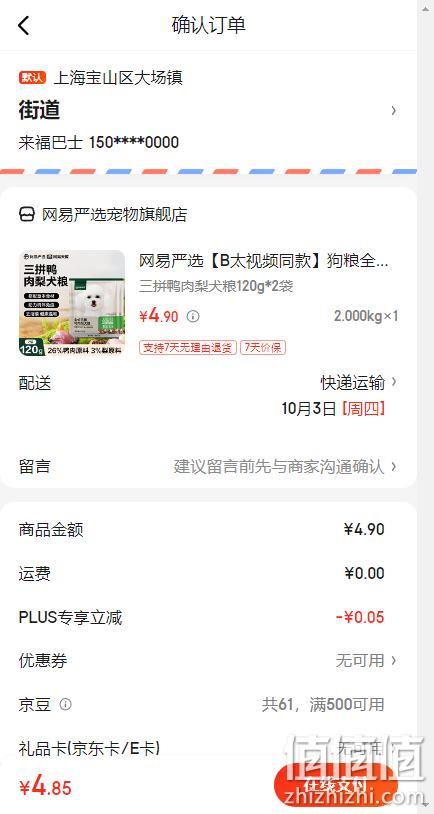Expand the 留言 message row
Screen dimensions: 434x814
click(208, 466)
